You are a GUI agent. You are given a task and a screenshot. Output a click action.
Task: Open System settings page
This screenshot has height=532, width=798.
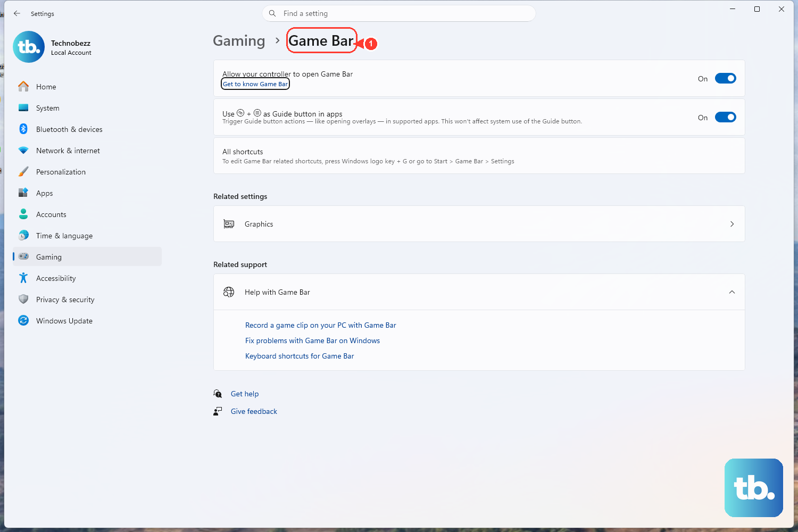click(87, 107)
